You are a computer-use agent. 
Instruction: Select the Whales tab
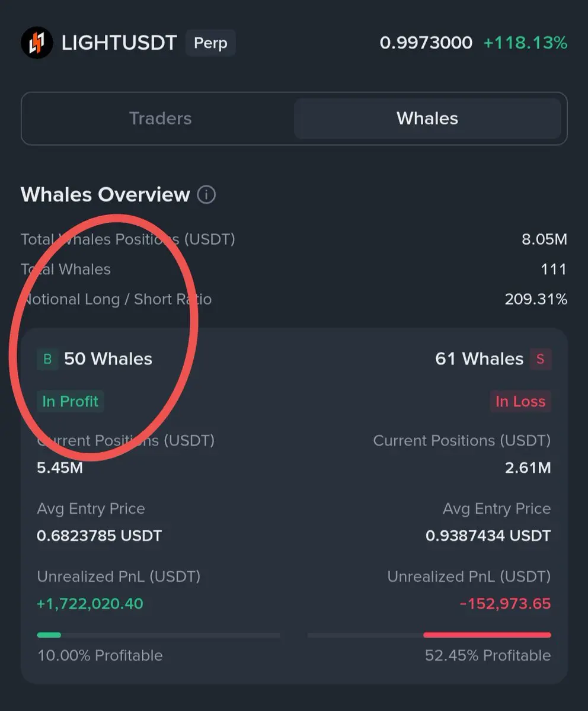tap(427, 118)
